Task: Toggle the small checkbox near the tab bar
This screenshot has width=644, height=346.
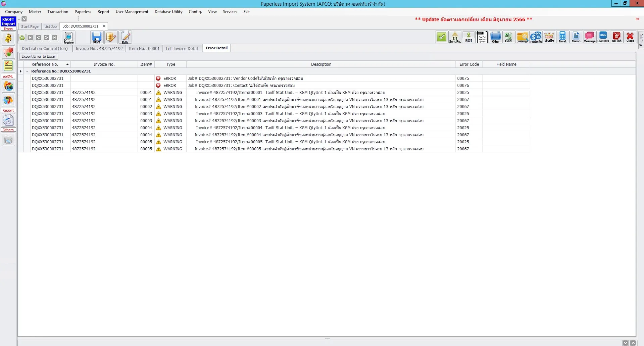Action: pos(24,19)
